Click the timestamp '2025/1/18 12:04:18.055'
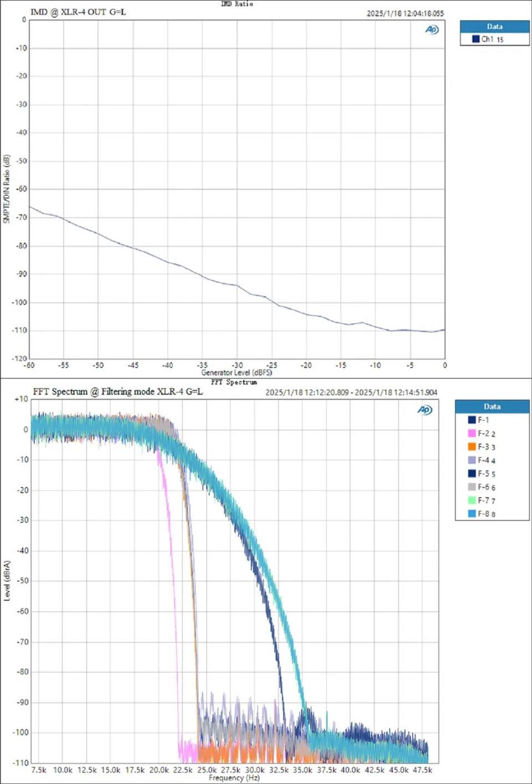The height and width of the screenshot is (784, 532). click(405, 13)
